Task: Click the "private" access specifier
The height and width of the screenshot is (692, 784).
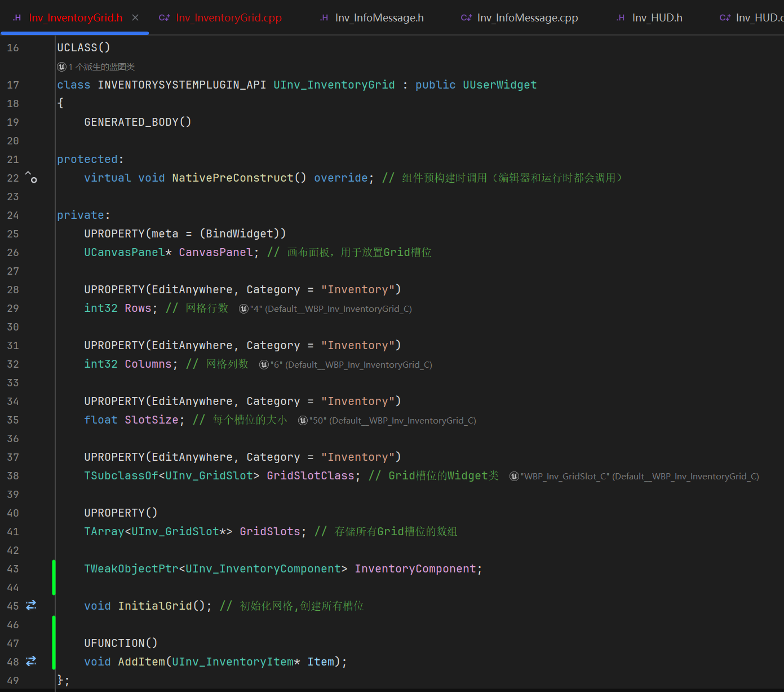Action: pos(81,215)
